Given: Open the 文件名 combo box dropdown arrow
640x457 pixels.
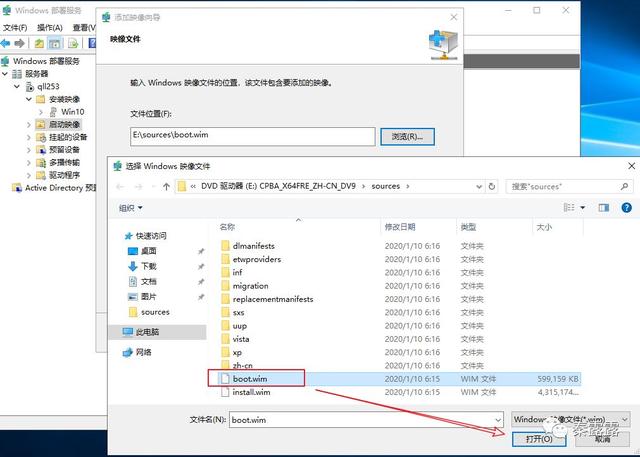Looking at the screenshot, I should (498, 420).
